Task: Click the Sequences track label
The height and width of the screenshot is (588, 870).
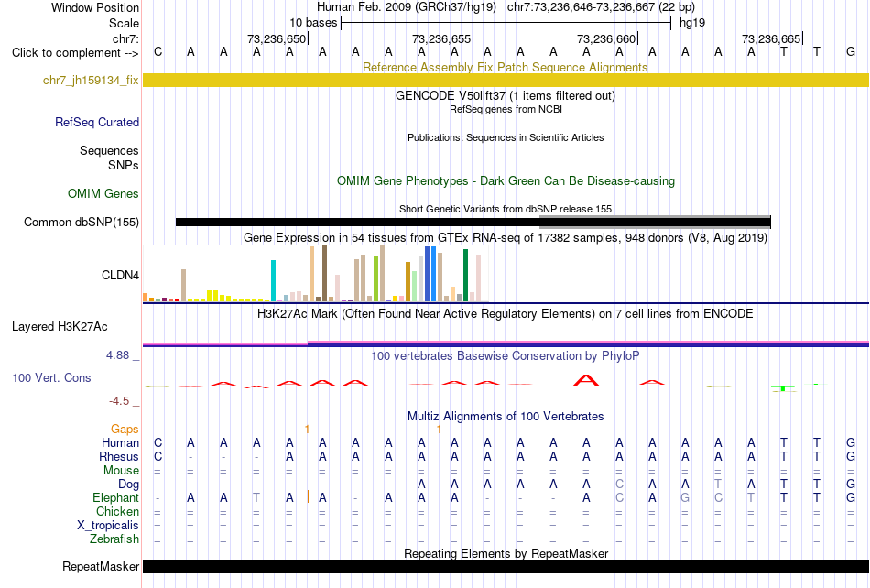Action: pyautogui.click(x=109, y=151)
